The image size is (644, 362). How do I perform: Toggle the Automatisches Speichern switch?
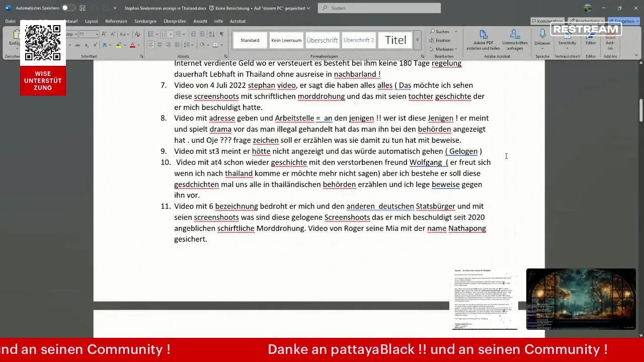point(68,8)
